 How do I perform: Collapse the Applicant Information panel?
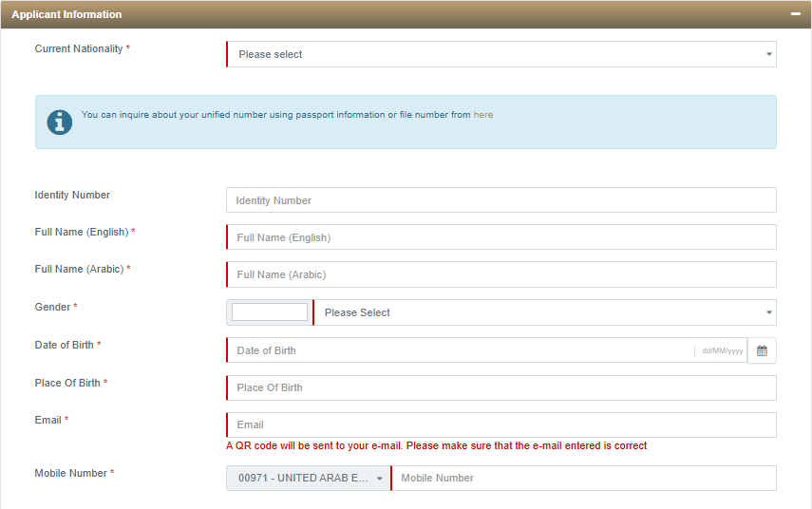click(x=796, y=14)
